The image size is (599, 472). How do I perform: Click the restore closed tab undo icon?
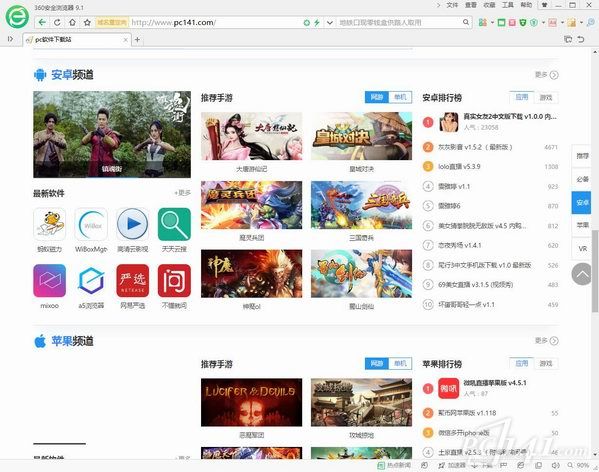581,39
